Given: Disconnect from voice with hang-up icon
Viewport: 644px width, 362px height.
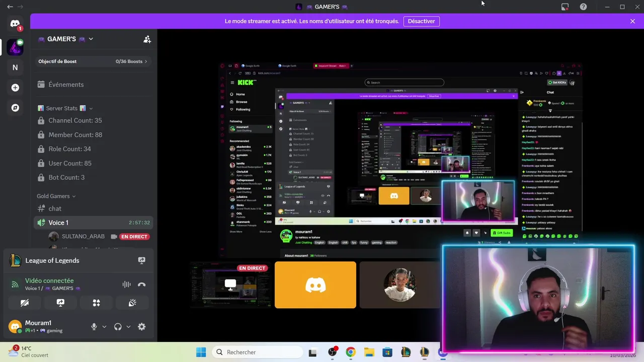Looking at the screenshot, I should tap(141, 285).
